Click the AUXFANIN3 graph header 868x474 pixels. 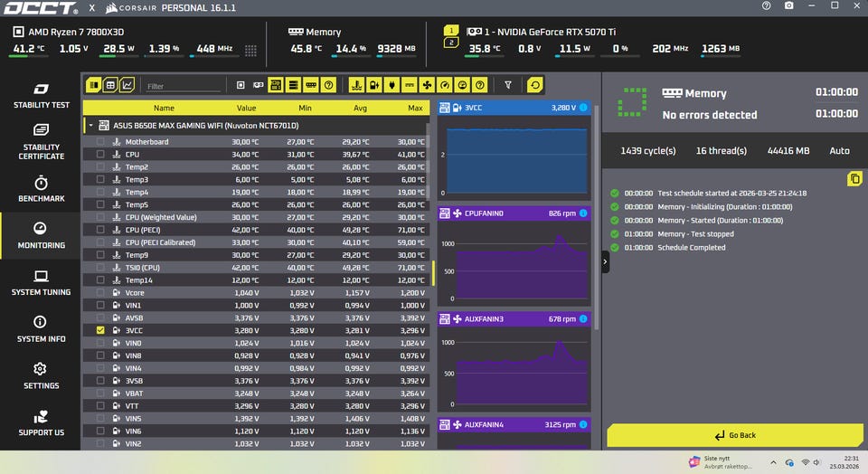514,319
